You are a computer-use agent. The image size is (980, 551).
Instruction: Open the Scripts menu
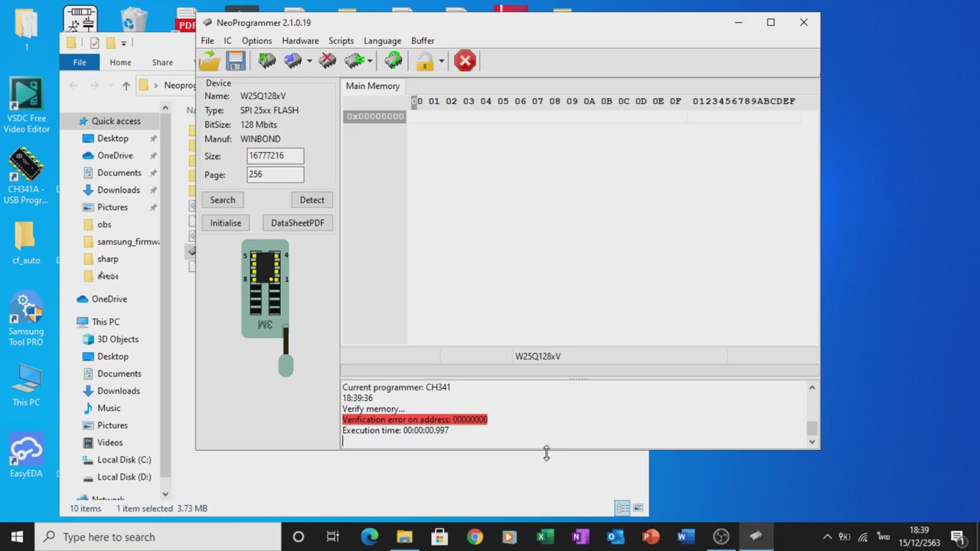[x=341, y=41]
